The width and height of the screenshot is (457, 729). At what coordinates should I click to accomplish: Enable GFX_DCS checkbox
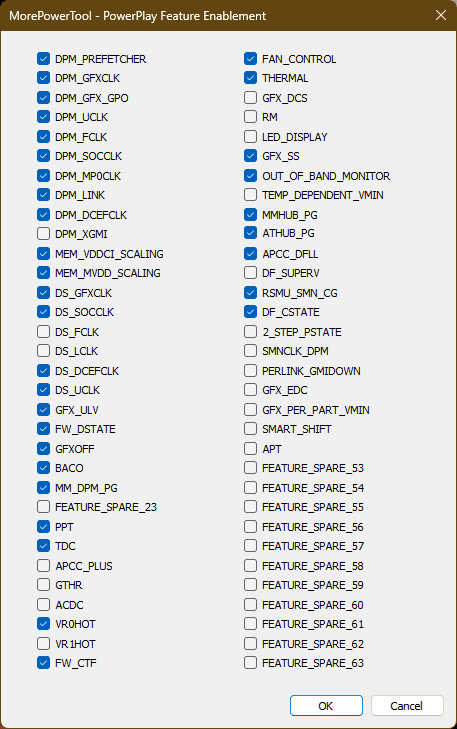(x=250, y=98)
